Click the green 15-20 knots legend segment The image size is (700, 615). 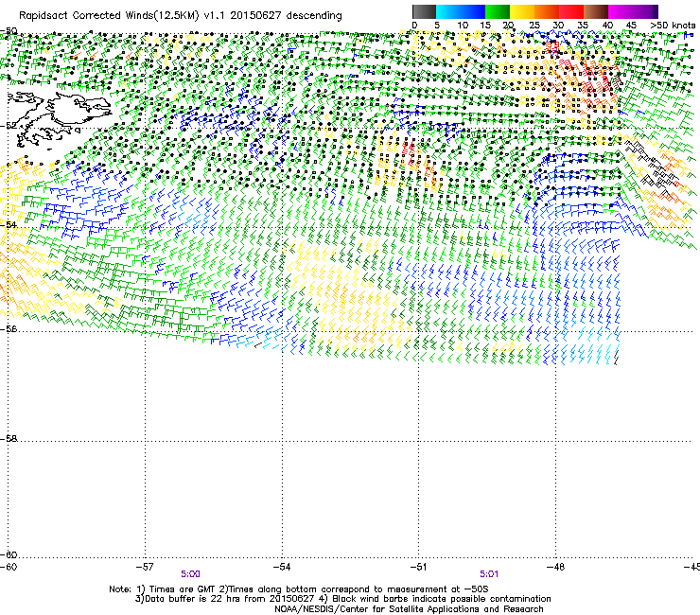pos(498,11)
